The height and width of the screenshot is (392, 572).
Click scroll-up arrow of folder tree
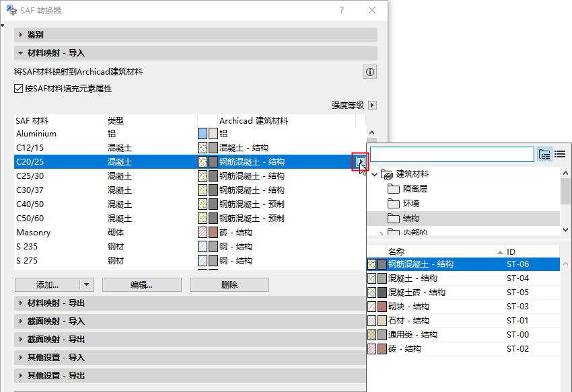[x=565, y=173]
